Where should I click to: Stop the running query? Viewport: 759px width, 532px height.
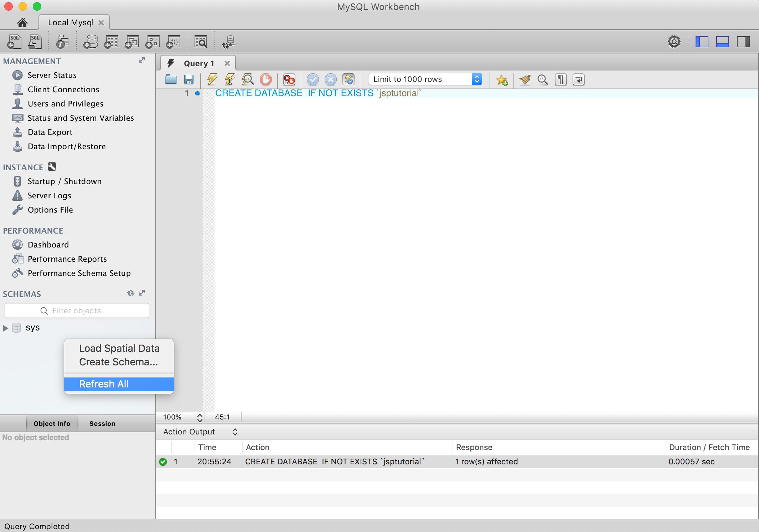coord(265,79)
